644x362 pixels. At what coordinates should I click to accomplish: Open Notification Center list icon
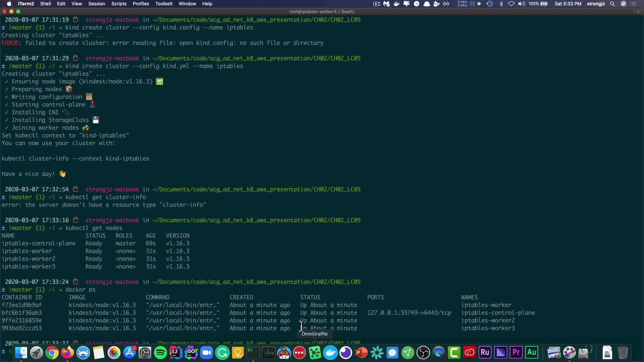click(x=634, y=4)
